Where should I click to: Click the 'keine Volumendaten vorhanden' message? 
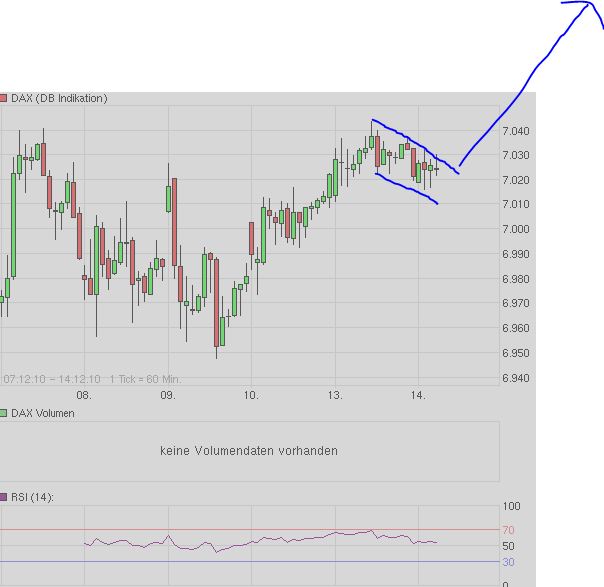(x=249, y=451)
